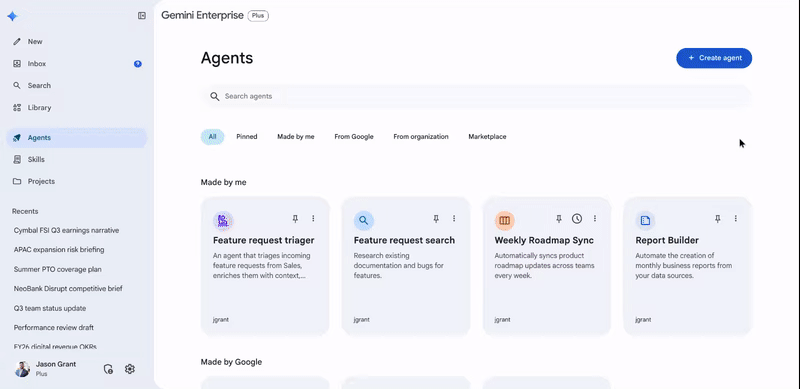Open more options for Weekly Roadmap Sync
The image size is (800, 389).
point(595,218)
